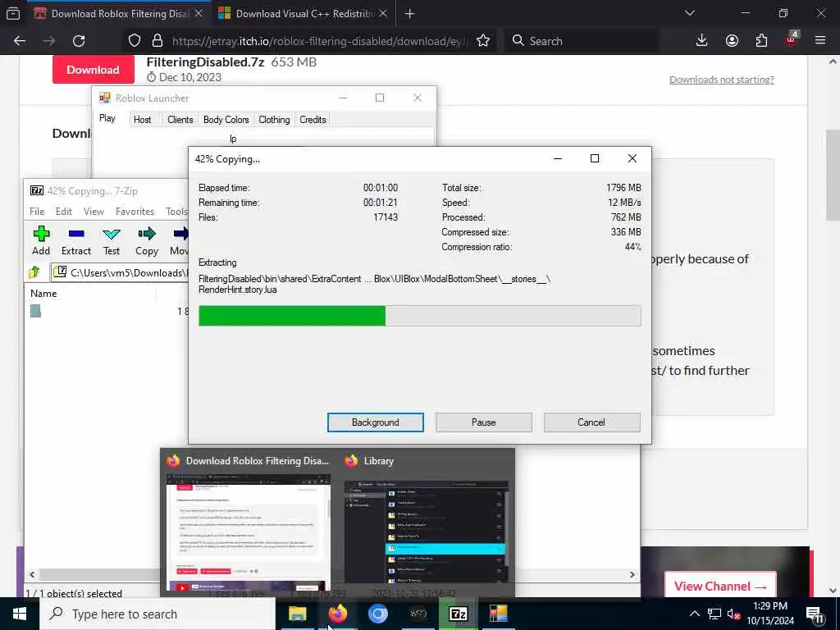Open File Explorer from the taskbar
The height and width of the screenshot is (630, 840).
click(297, 614)
